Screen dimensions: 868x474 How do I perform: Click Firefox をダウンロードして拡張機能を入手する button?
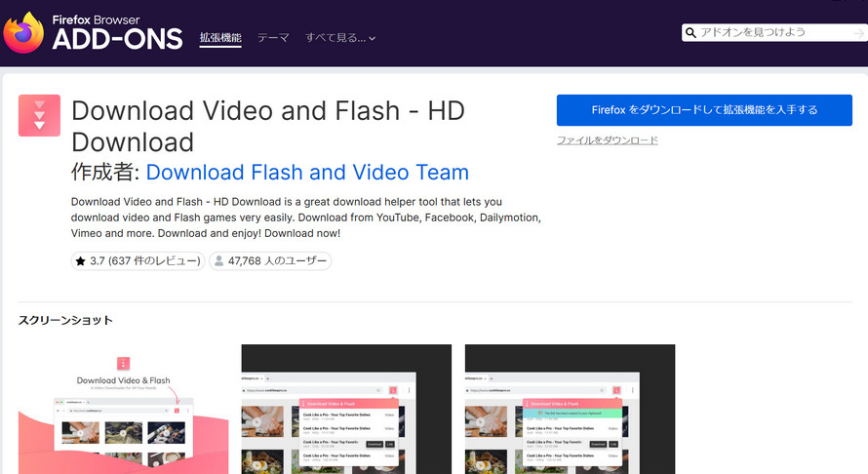click(x=704, y=110)
